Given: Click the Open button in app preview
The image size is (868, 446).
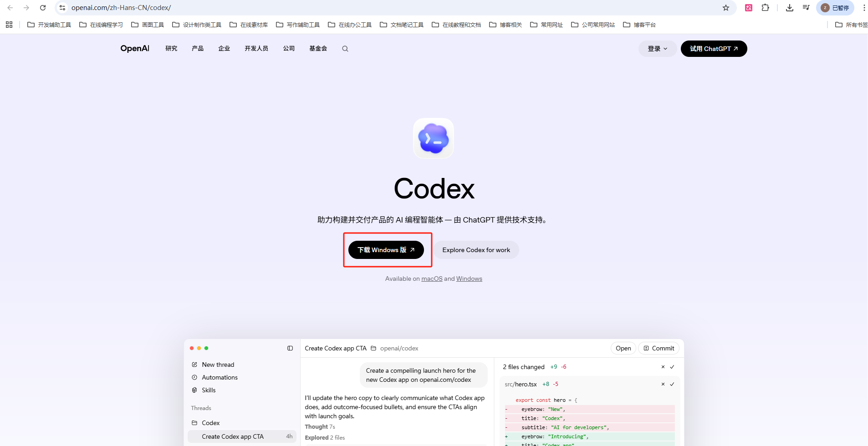Looking at the screenshot, I should click(623, 348).
